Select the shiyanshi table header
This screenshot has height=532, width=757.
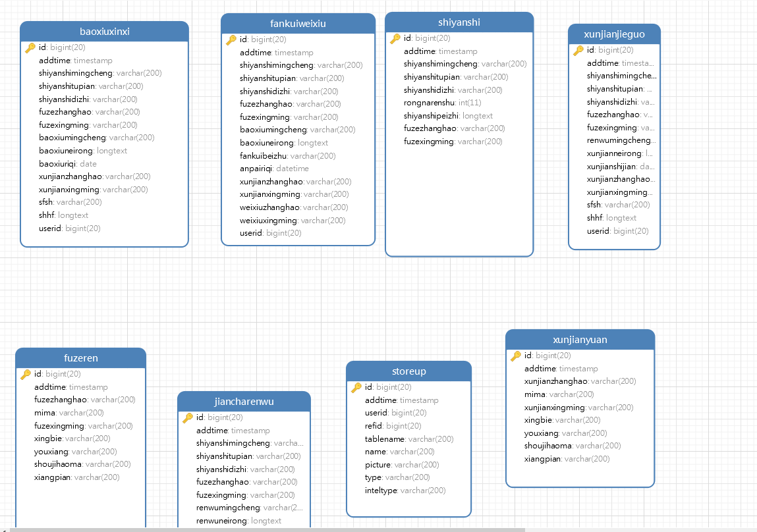[459, 22]
